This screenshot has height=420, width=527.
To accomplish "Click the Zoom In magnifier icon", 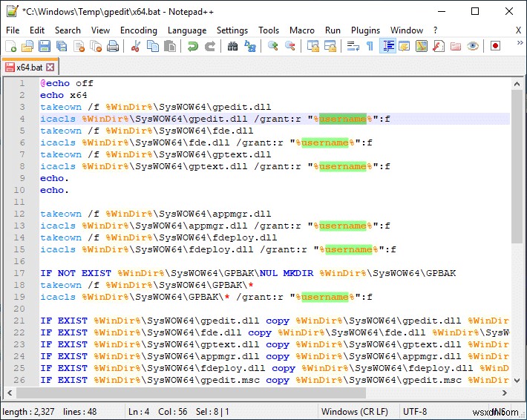I will tap(272, 46).
